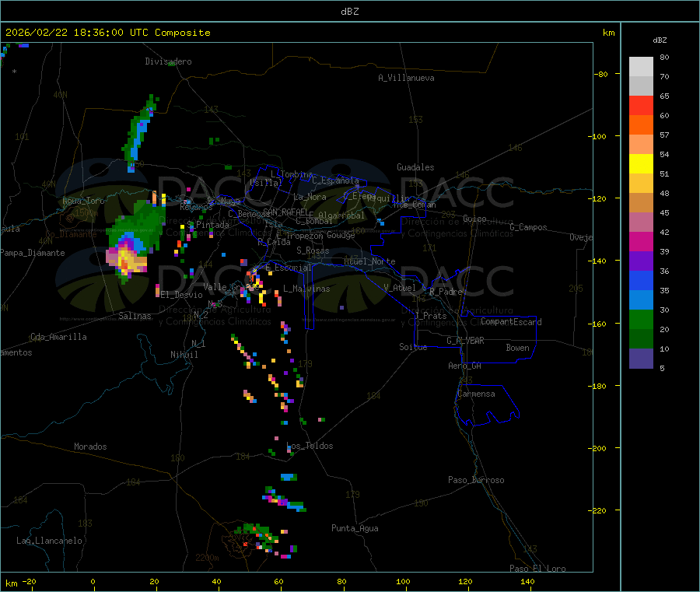Click the 'Los_Toldos' map label
700x592 pixels.
pyautogui.click(x=310, y=446)
